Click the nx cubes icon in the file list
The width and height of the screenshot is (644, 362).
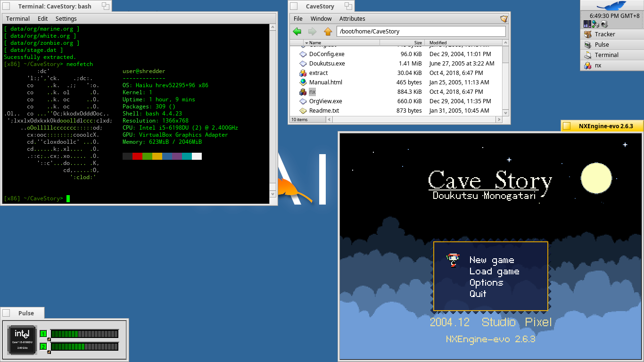coord(303,91)
